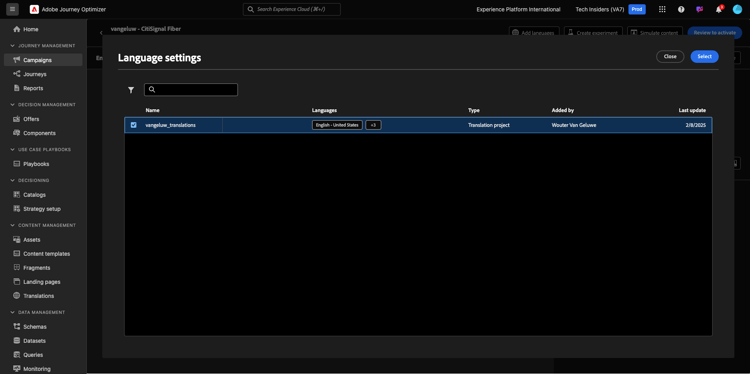Click the Catalogs icon in the sidebar
The image size is (750, 374).
coord(17,195)
